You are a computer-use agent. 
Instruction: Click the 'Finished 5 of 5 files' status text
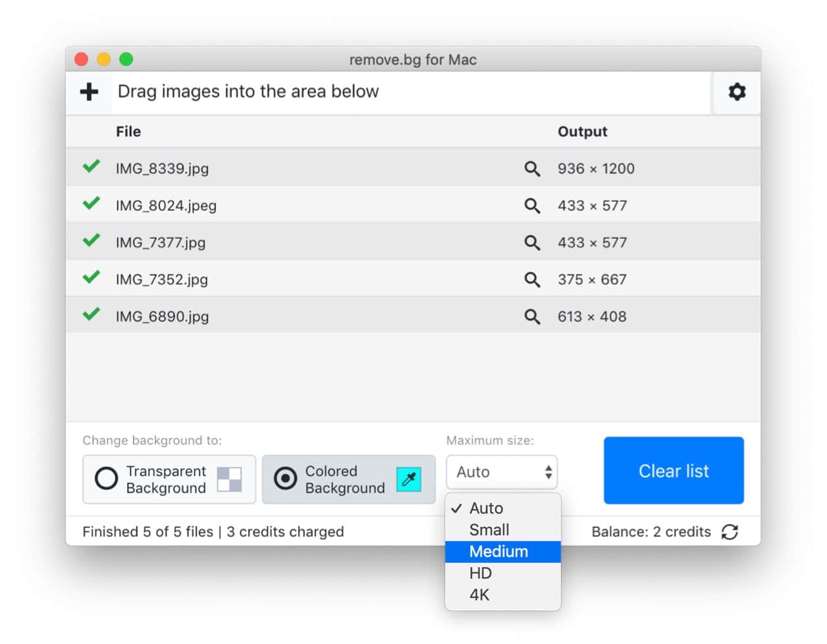click(x=148, y=532)
